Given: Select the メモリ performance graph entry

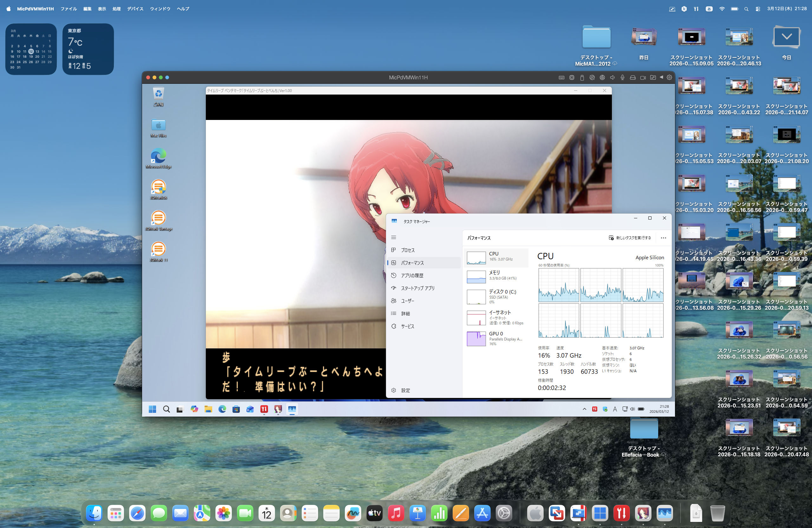Looking at the screenshot, I should (x=497, y=276).
